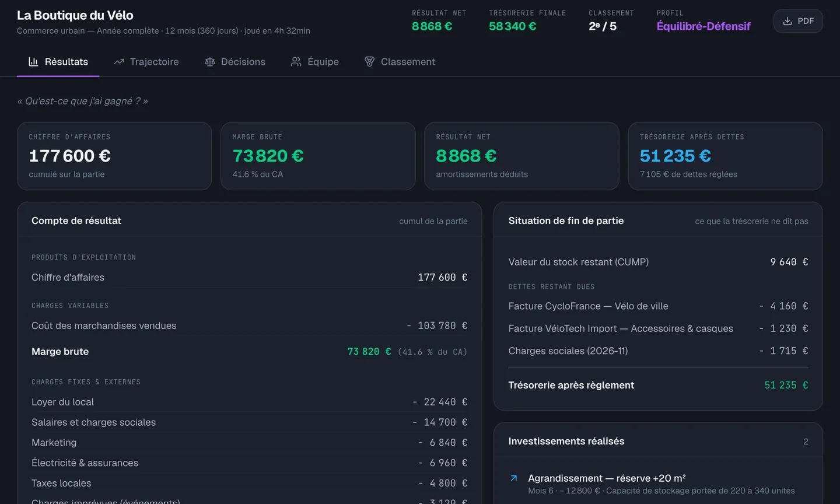Click the Marketing expense row
The image size is (840, 504).
(x=250, y=443)
